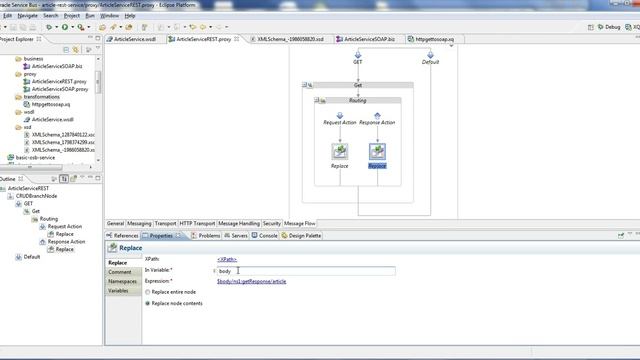
Task: Open the Namespaces properties section
Action: (x=123, y=281)
